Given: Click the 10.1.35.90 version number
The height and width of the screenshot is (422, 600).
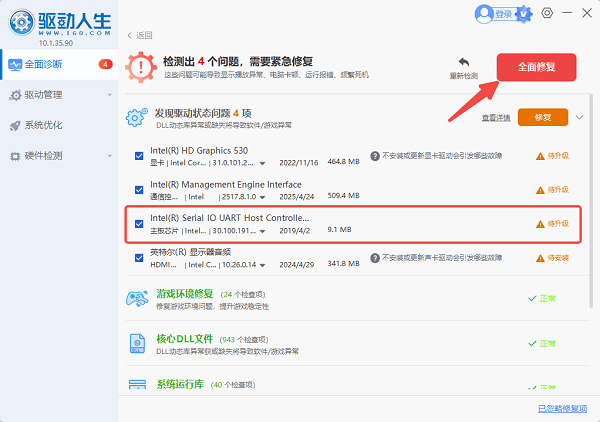Looking at the screenshot, I should pos(56,43).
